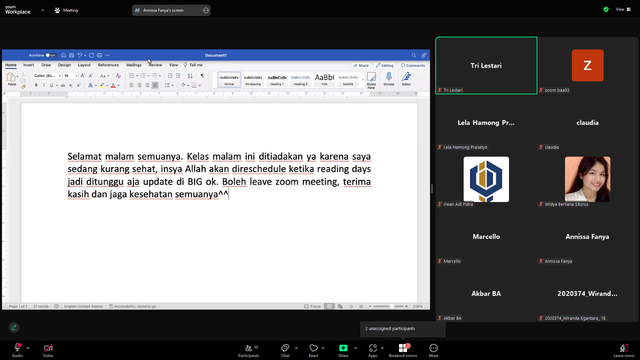Switch to the Layout tab

(84, 65)
